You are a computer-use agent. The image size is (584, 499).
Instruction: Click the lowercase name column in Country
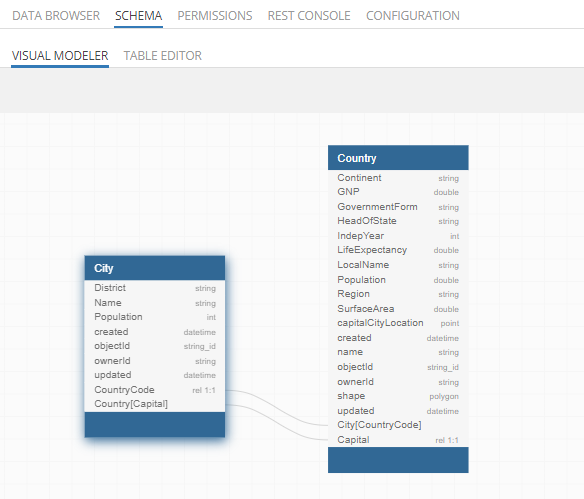398,352
